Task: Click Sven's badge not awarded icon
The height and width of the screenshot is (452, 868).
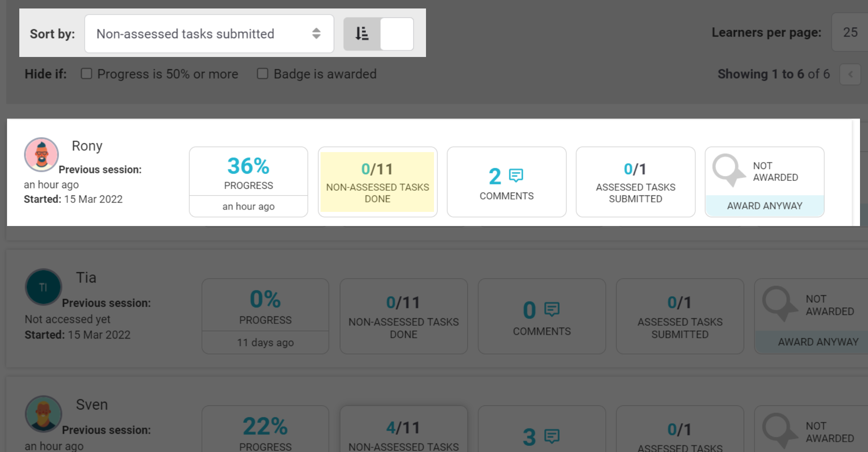Action: (779, 429)
